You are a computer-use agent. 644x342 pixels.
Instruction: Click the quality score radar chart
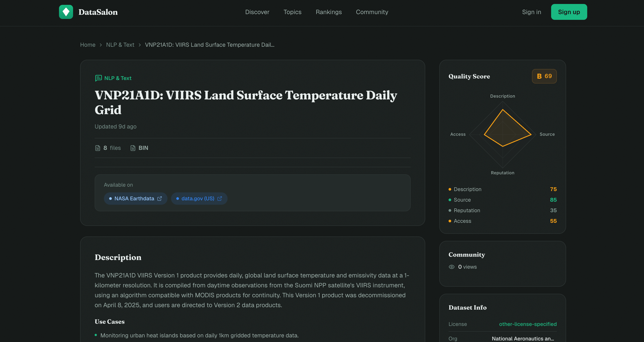pyautogui.click(x=502, y=134)
